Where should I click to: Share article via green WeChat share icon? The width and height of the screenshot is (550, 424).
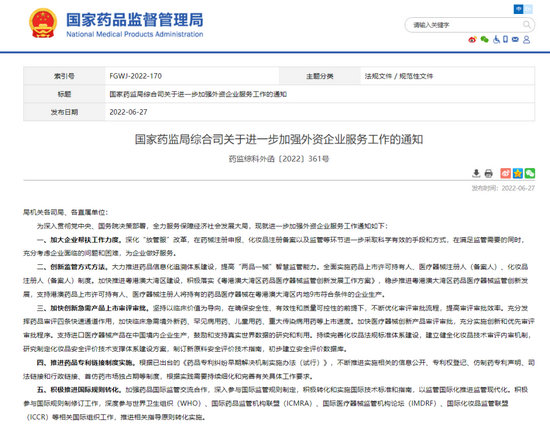click(530, 173)
